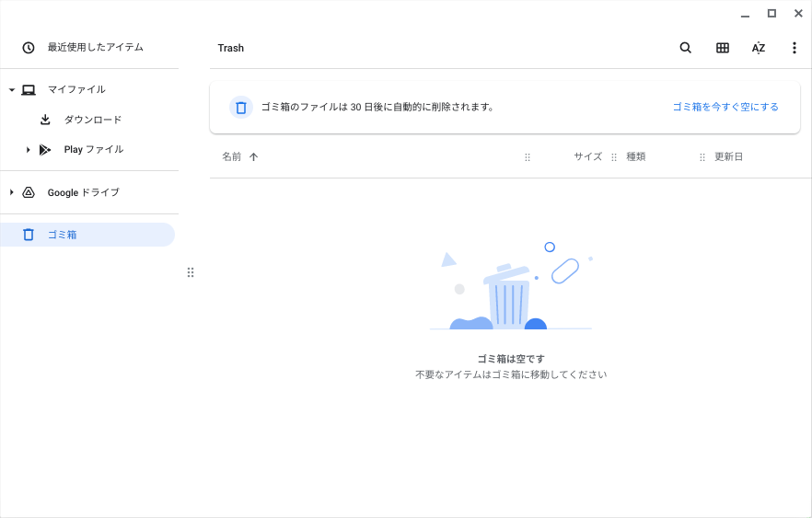Click the sidebar splitter handle dots

tap(191, 272)
